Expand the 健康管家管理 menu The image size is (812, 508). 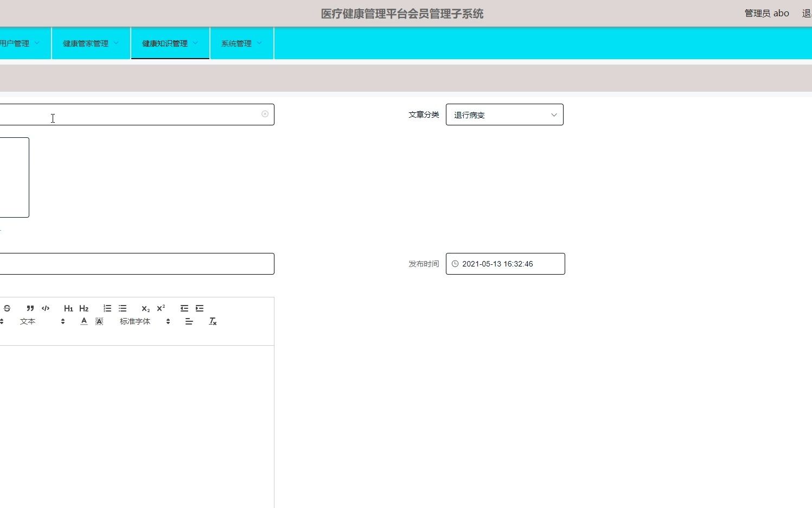click(91, 43)
